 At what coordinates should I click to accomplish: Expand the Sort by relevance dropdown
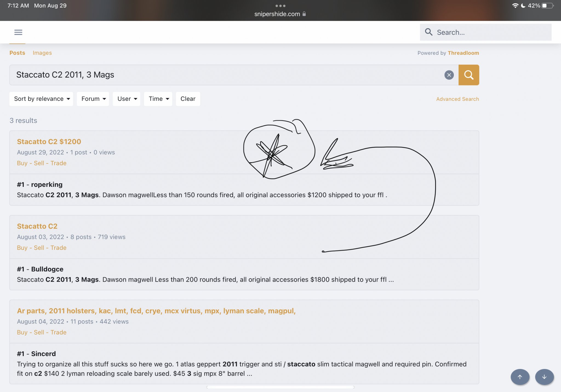click(x=41, y=99)
